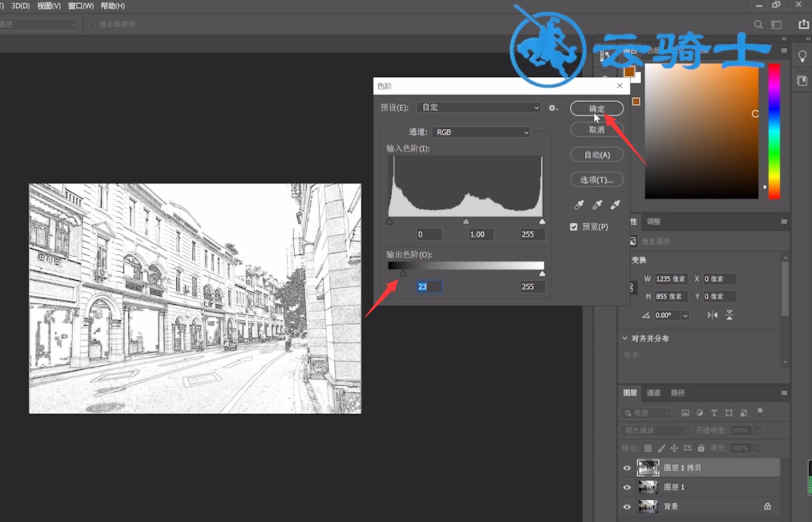This screenshot has height=522, width=812.
Task: Switch to the 调整 adjustments tab
Action: coord(653,221)
